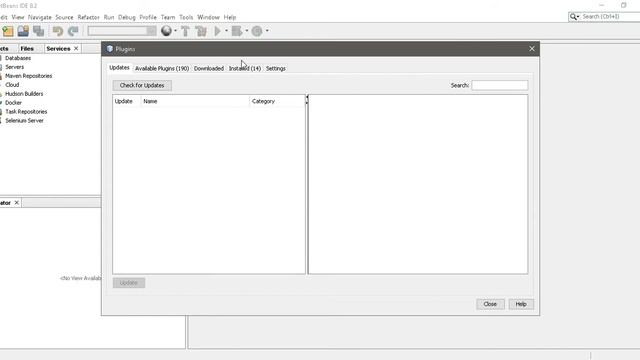Open the Window menu
This screenshot has width=640, height=360.
point(208,17)
